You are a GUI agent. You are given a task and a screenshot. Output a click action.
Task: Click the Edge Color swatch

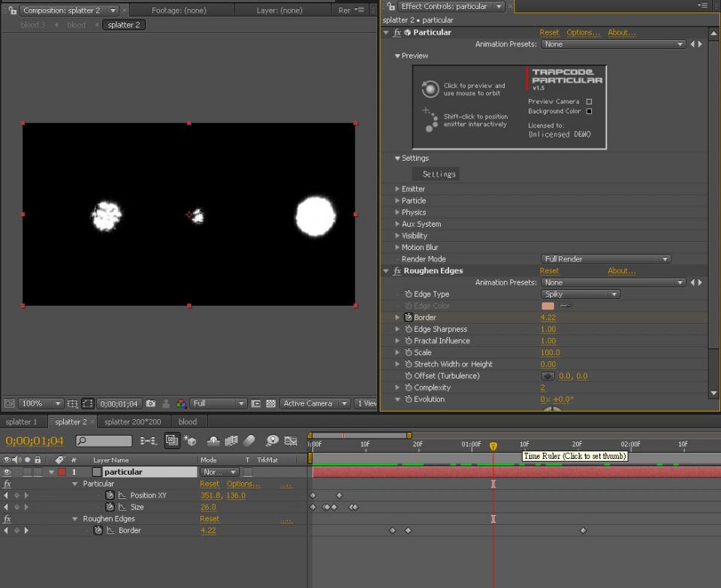coord(548,306)
